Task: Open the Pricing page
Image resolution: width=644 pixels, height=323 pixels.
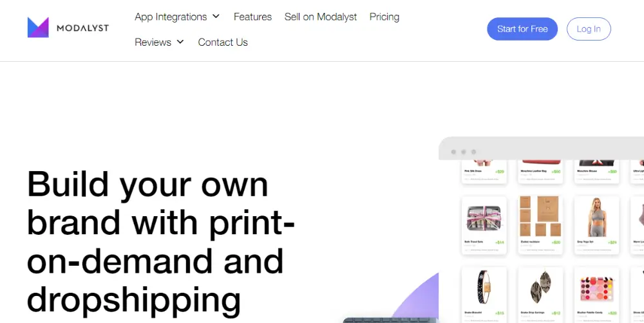Action: [384, 17]
